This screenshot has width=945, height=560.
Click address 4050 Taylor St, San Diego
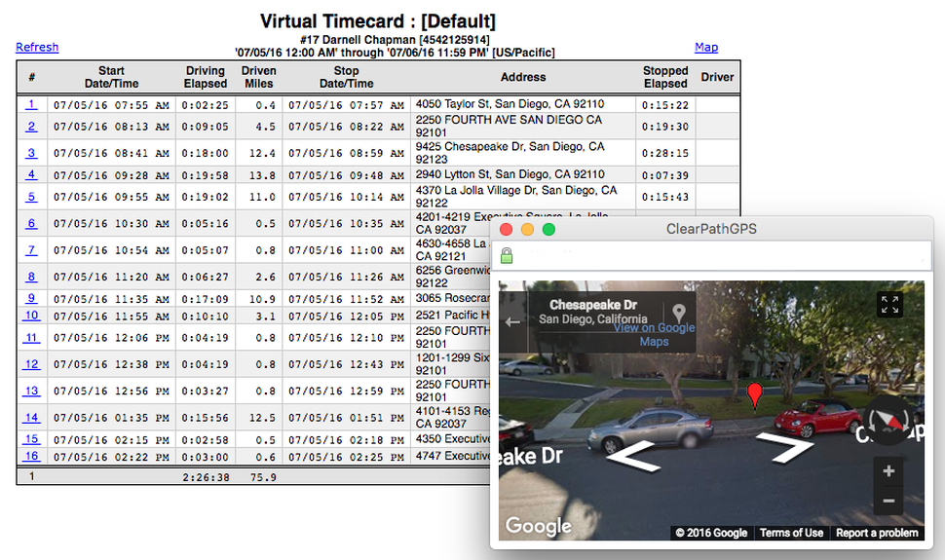(510, 103)
